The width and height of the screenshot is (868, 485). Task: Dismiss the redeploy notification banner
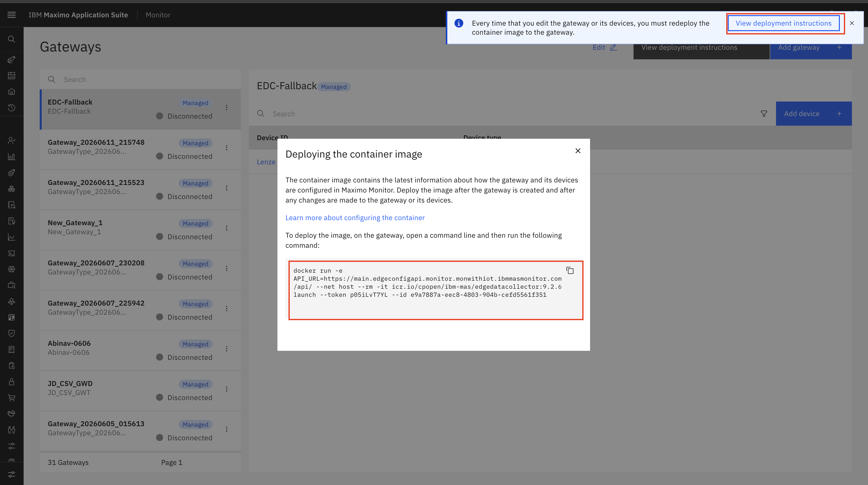(x=852, y=23)
